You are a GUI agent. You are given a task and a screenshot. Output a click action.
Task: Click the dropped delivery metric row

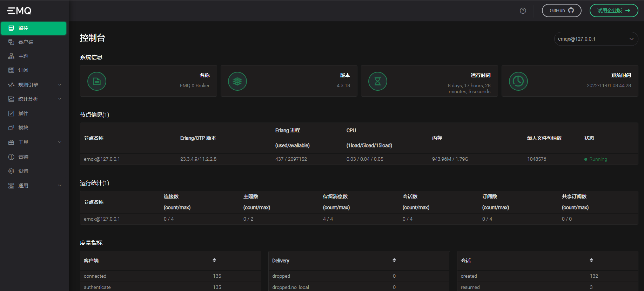pyautogui.click(x=359, y=276)
